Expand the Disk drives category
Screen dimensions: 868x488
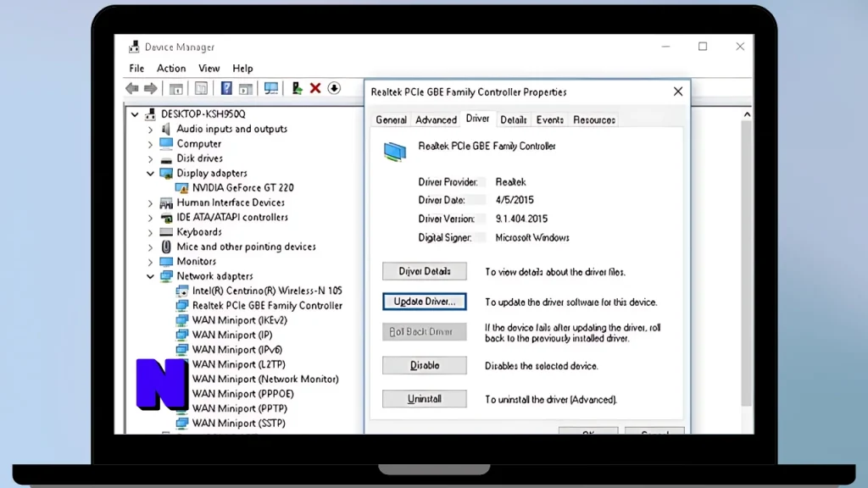click(150, 158)
